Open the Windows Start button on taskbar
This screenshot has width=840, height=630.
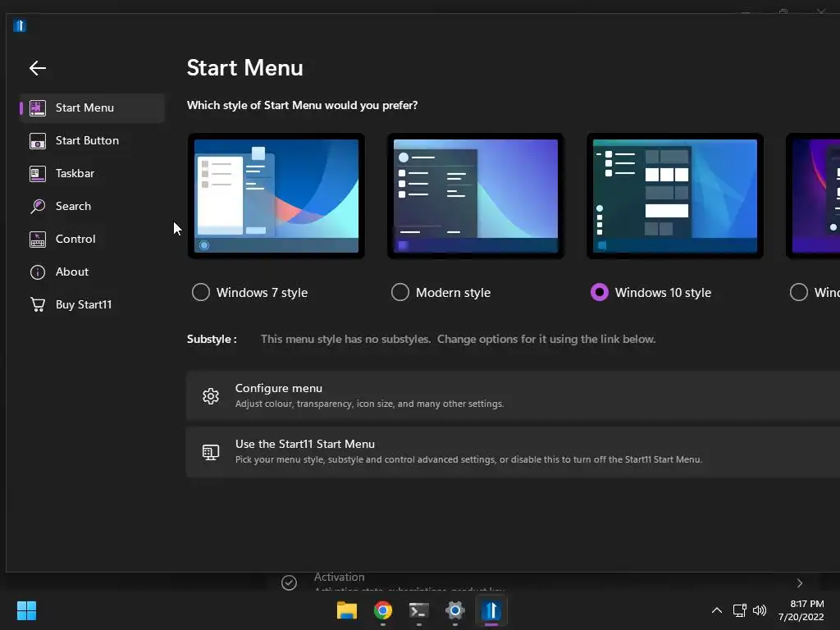pyautogui.click(x=26, y=610)
